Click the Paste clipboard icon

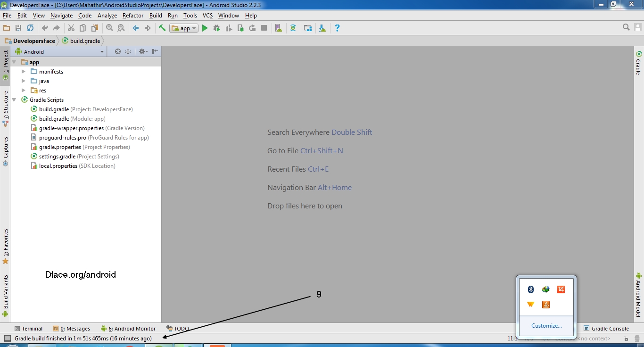coord(95,28)
